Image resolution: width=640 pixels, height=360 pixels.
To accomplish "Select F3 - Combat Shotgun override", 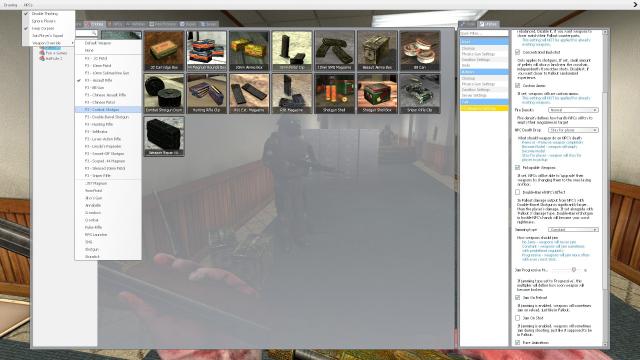I will click(108, 109).
